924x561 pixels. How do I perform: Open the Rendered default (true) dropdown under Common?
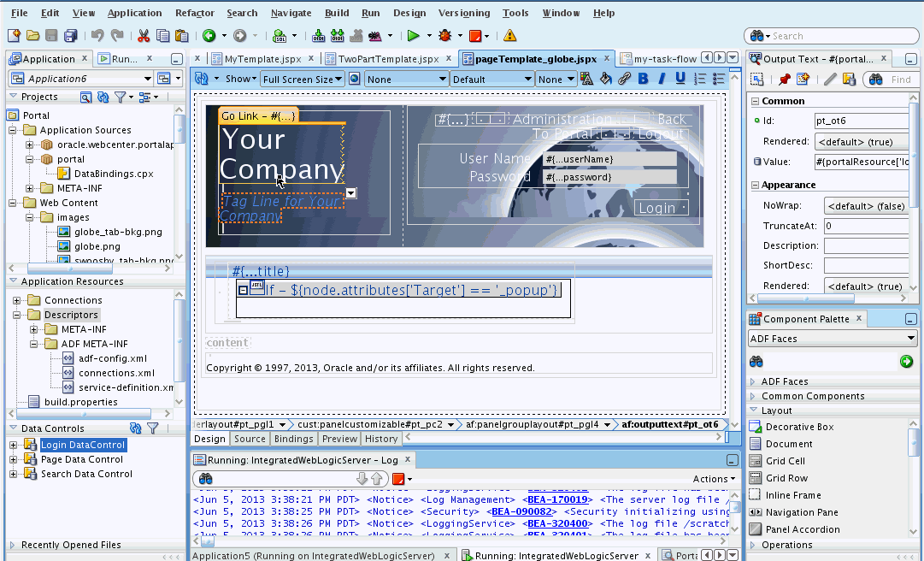pyautogui.click(x=862, y=141)
